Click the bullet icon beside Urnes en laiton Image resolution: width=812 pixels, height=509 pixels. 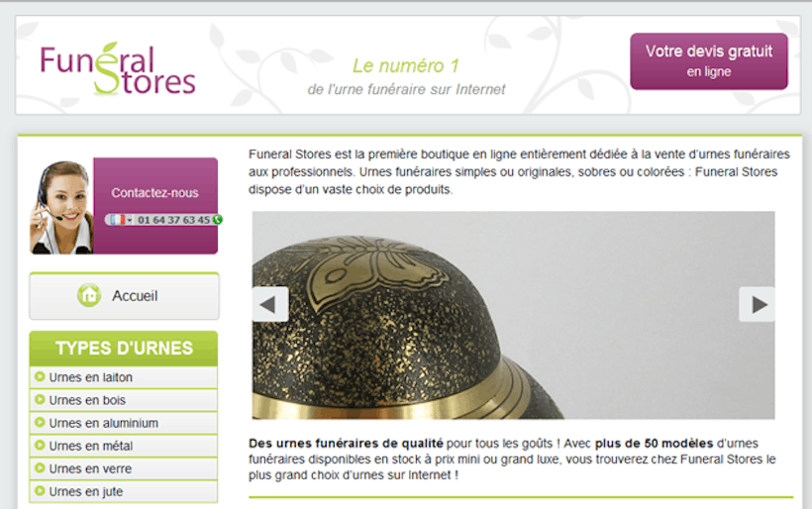pyautogui.click(x=40, y=377)
